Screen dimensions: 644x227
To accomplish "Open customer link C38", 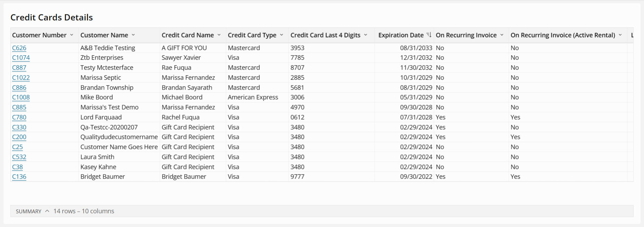I will tap(17, 167).
